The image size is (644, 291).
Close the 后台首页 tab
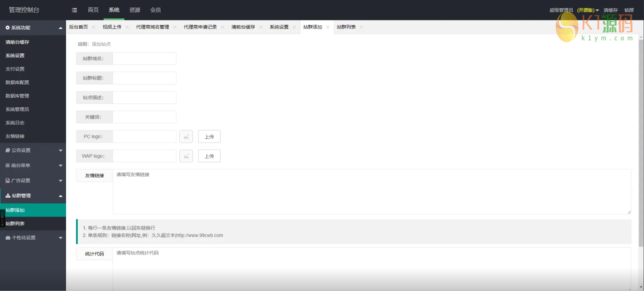(94, 27)
